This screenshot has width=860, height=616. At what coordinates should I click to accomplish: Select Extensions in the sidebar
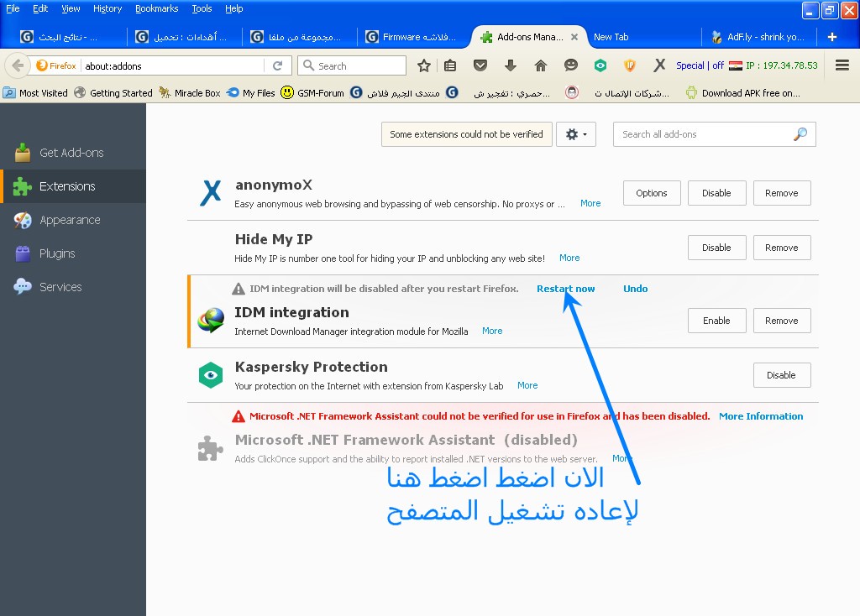[73, 186]
